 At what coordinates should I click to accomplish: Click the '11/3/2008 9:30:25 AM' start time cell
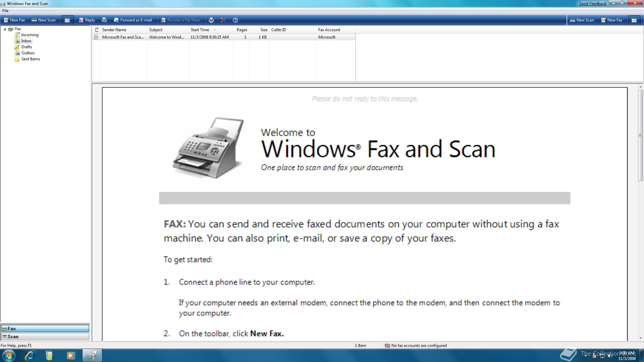tap(210, 37)
